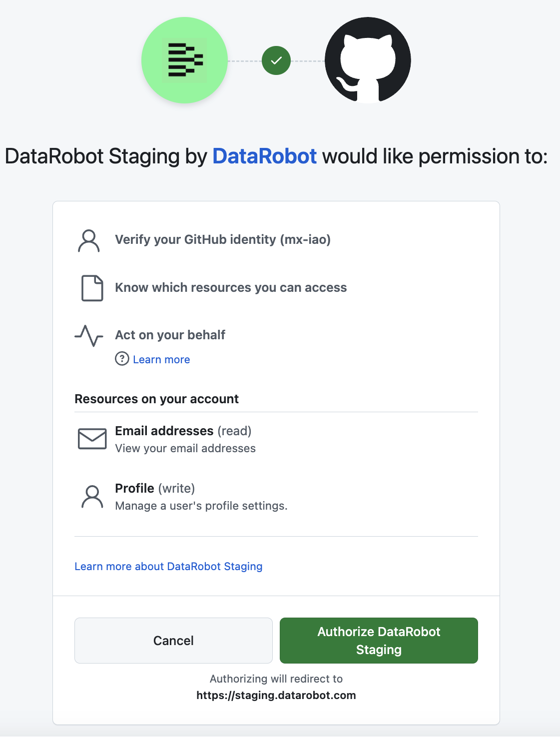The image size is (560, 739).
Task: Click the GitHub Octocat logo
Action: pyautogui.click(x=368, y=60)
